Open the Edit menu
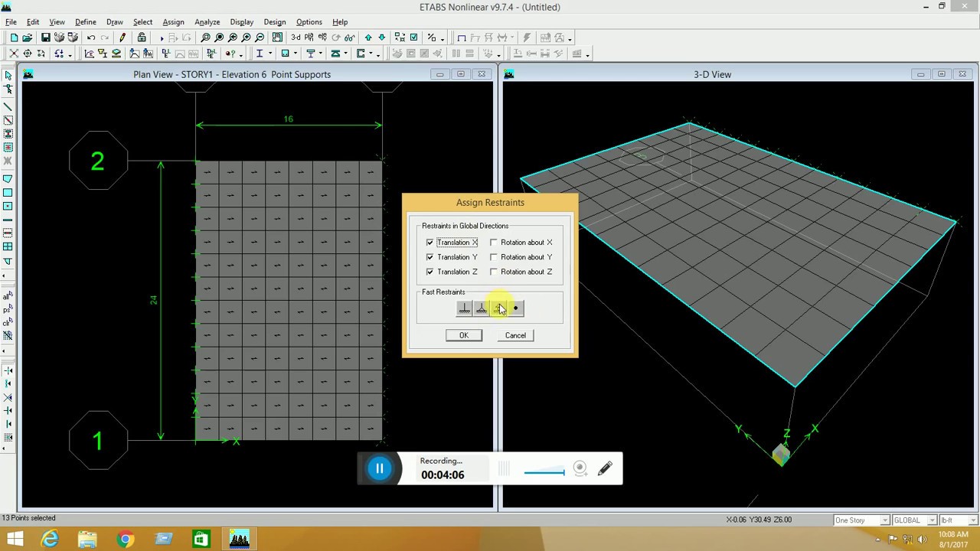This screenshot has width=980, height=551. pyautogui.click(x=33, y=22)
